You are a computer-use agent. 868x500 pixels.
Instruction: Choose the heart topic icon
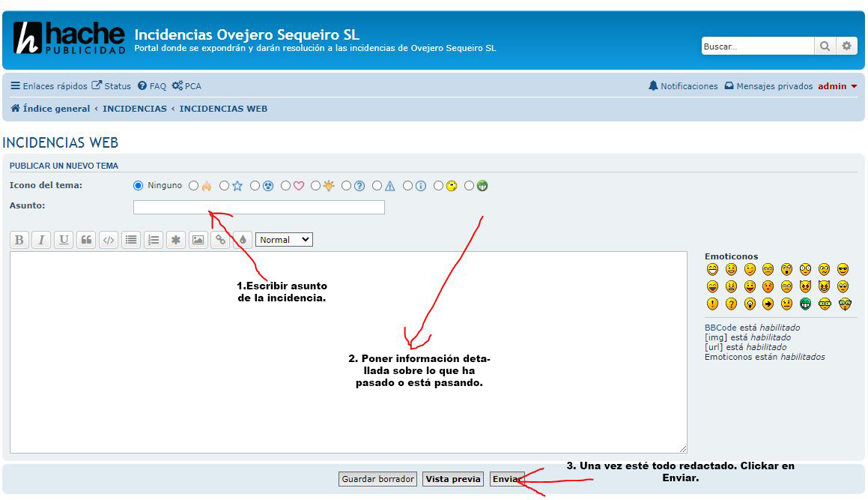[285, 186]
